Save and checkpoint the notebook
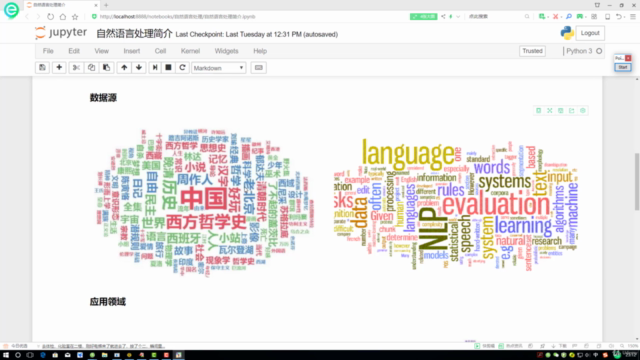This screenshot has width=640, height=360. pos(42,68)
